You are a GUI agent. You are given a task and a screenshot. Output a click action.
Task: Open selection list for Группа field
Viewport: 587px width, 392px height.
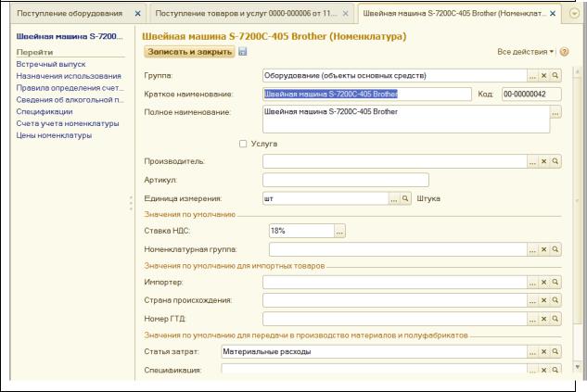pos(532,76)
